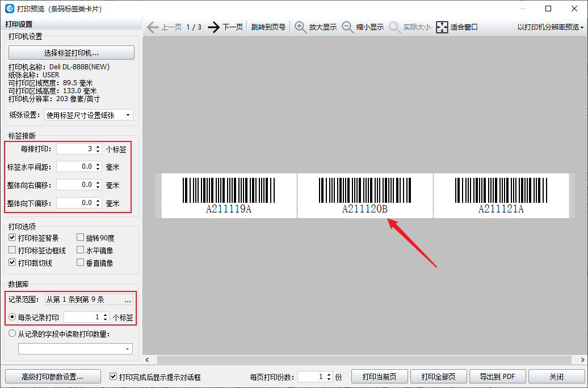The image size is (588, 388).
Task: Click the zoom out magnifier icon
Action: click(347, 27)
